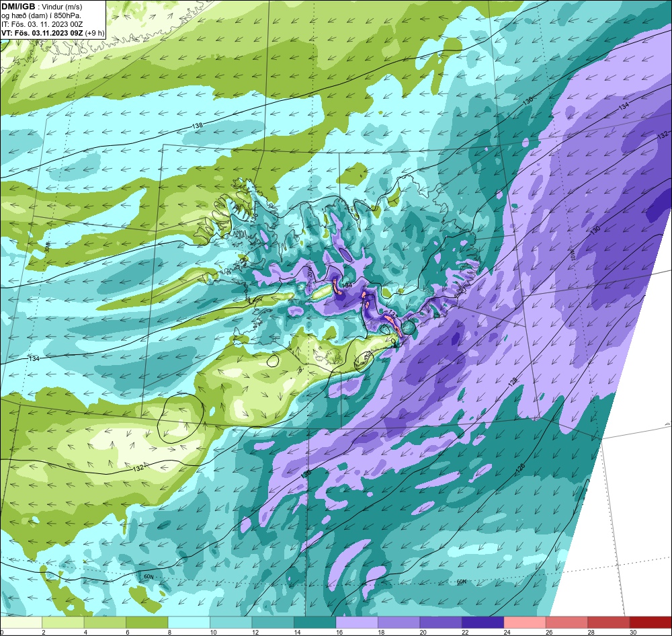
Task: Click the 16–18 m/s lavender swatch
Action: pos(357,623)
